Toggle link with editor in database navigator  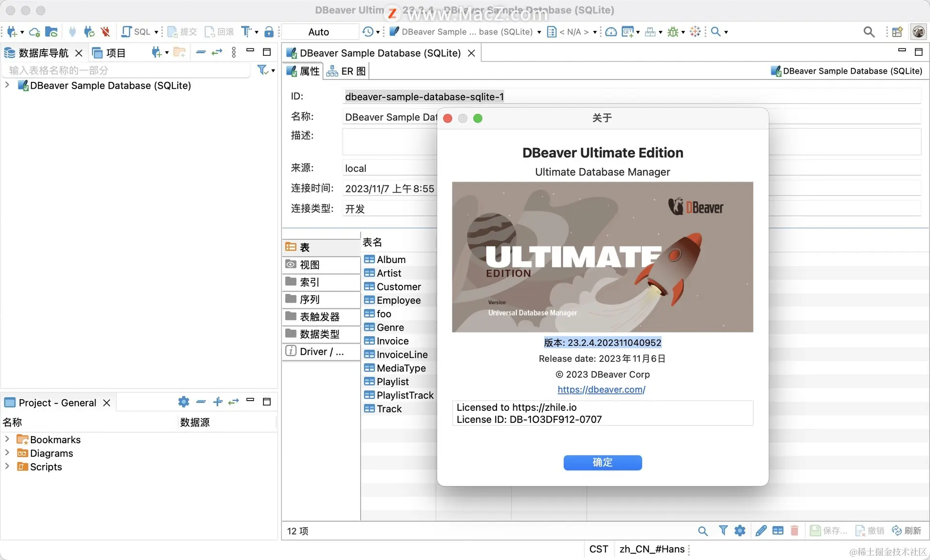[x=217, y=52]
